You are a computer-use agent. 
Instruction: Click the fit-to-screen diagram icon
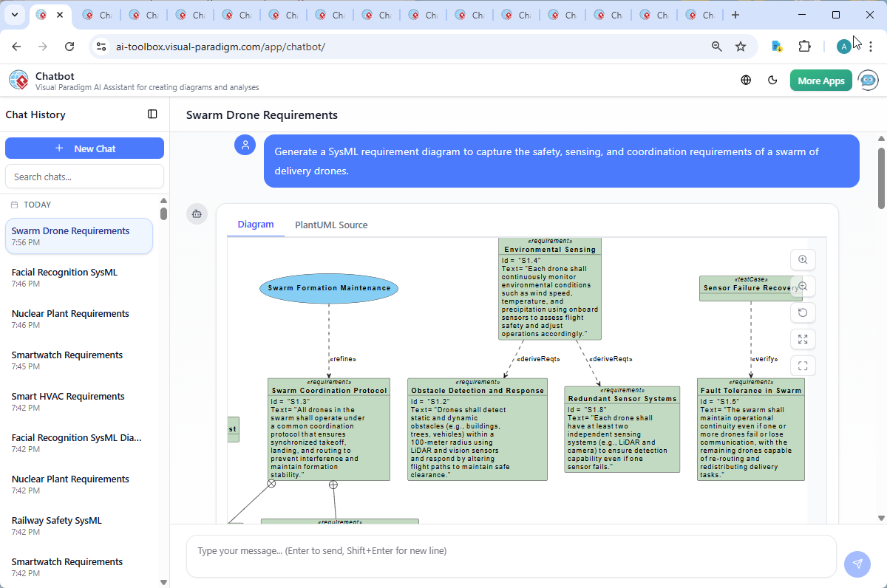click(802, 339)
